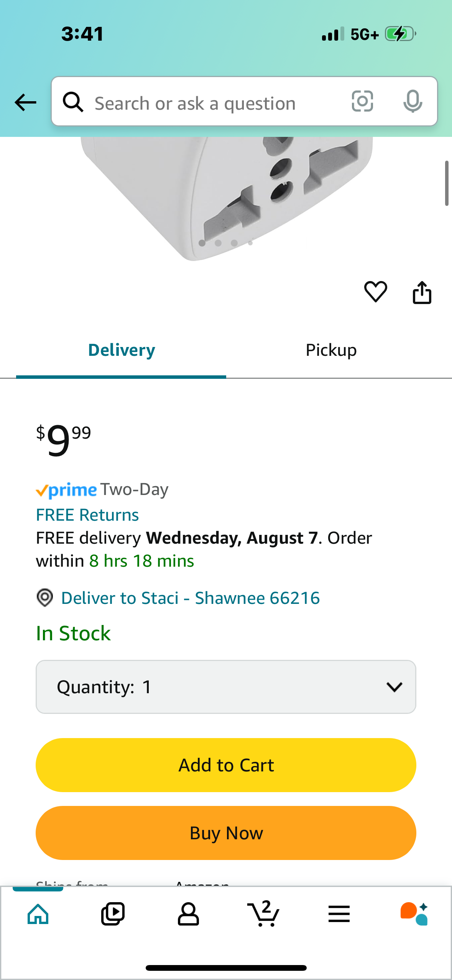
Task: View shopping cart with 2 items
Action: coord(263,914)
